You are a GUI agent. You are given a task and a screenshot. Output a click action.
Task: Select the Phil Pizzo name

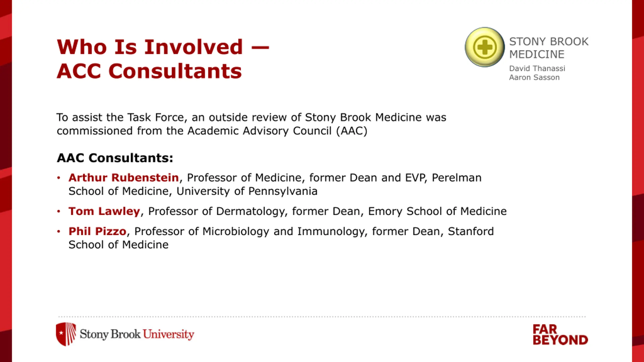(97, 231)
